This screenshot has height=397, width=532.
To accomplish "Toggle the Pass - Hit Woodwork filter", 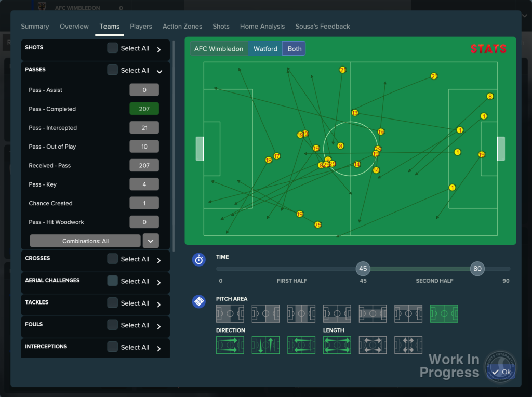I will 144,222.
